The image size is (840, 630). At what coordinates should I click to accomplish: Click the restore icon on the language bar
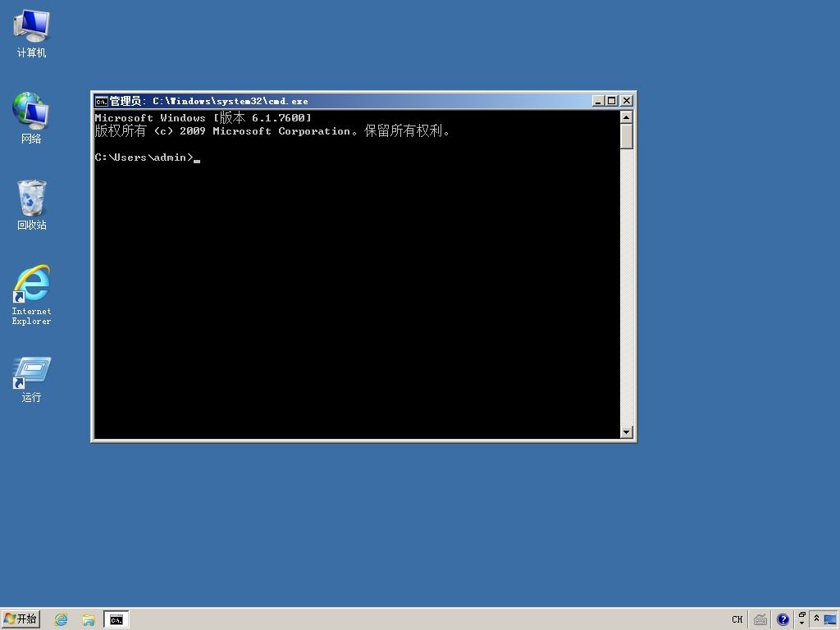tap(802, 615)
